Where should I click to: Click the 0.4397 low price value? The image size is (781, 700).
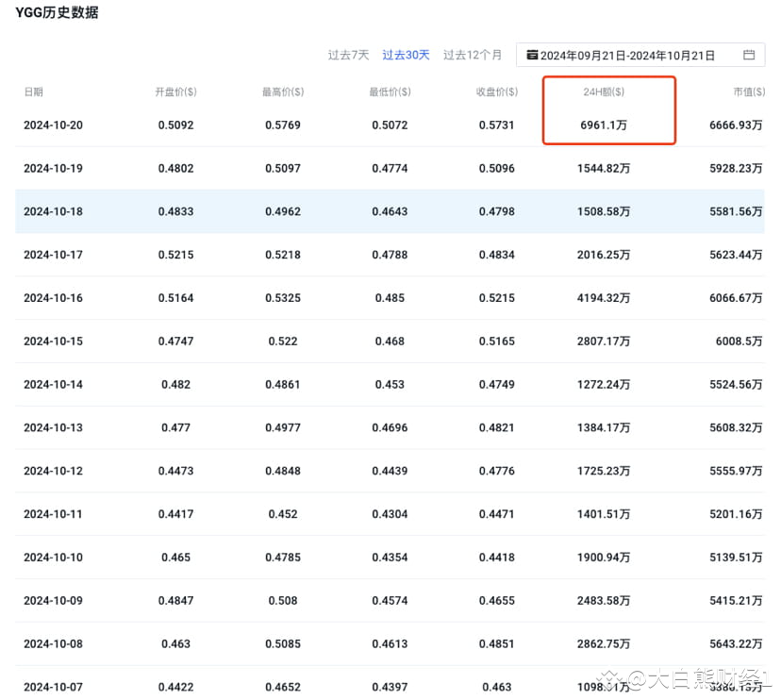click(x=390, y=687)
